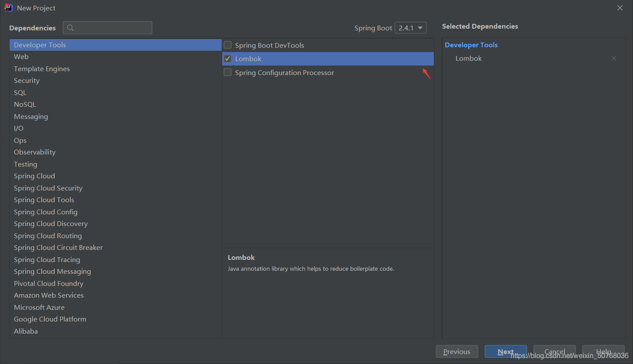Select the NoSQL category
The height and width of the screenshot is (364, 633).
click(x=115, y=105)
